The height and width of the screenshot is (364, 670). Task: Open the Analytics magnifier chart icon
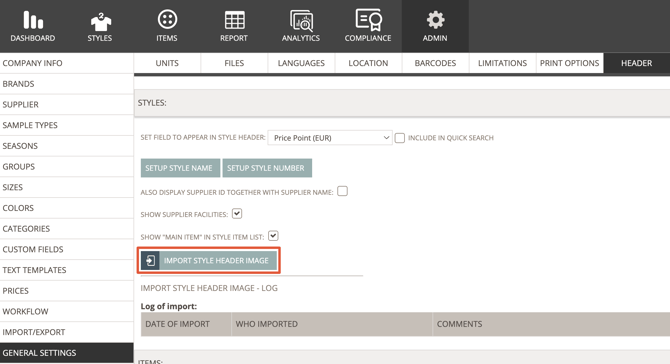tap(301, 21)
